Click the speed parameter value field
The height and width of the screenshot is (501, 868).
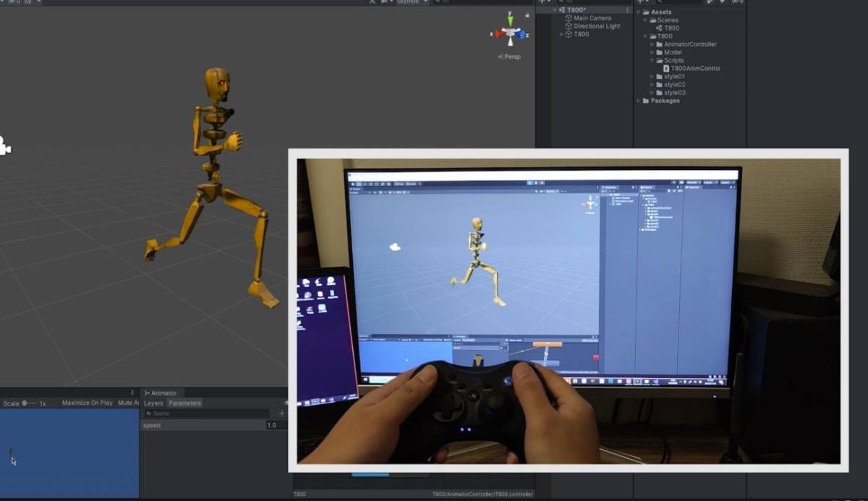(275, 425)
